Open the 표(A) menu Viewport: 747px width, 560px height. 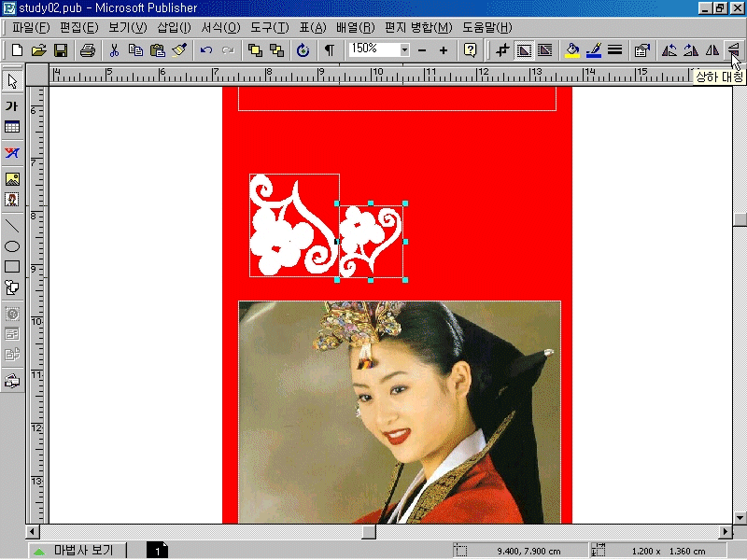313,28
